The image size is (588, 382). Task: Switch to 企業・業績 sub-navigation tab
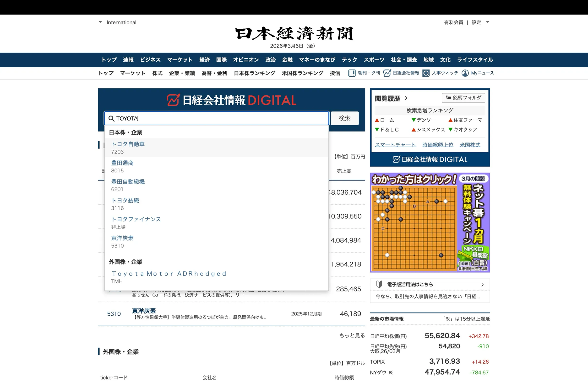click(182, 73)
